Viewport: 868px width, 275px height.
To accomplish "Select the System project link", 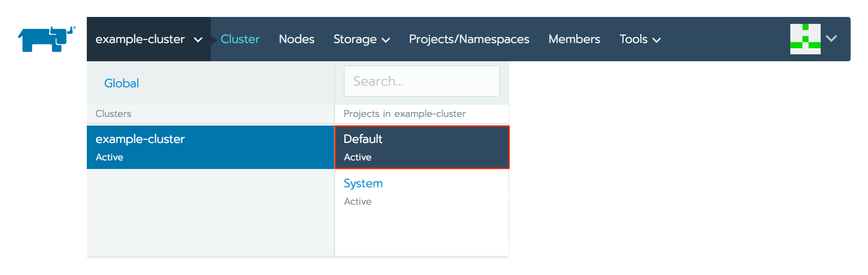I will pos(363,183).
